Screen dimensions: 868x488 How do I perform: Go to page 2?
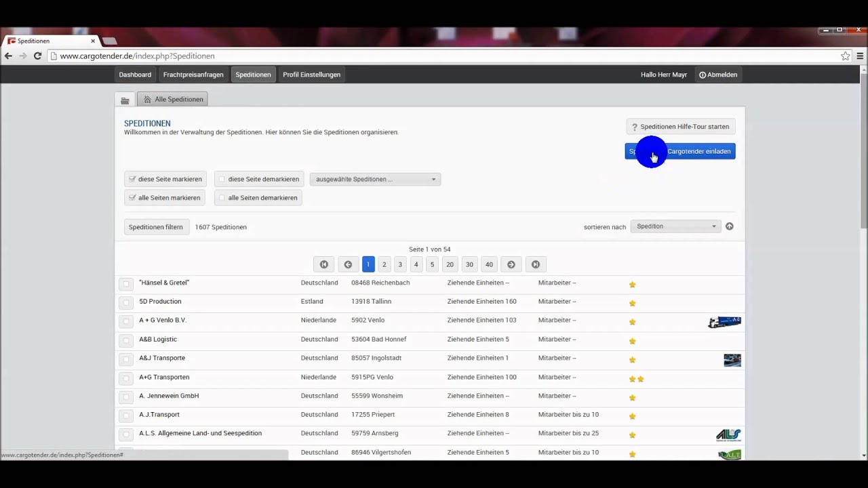coord(384,264)
